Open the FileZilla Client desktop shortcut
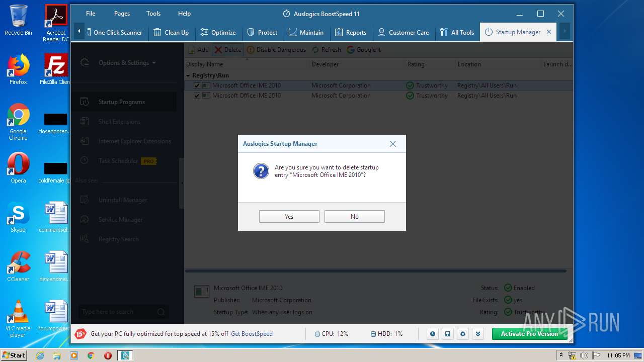The height and width of the screenshot is (362, 644). point(56,69)
